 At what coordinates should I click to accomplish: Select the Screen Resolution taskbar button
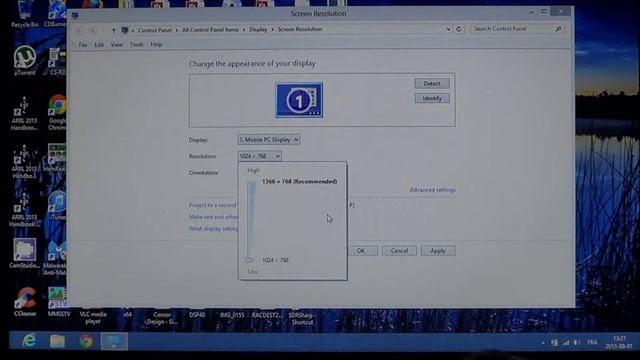(x=114, y=341)
